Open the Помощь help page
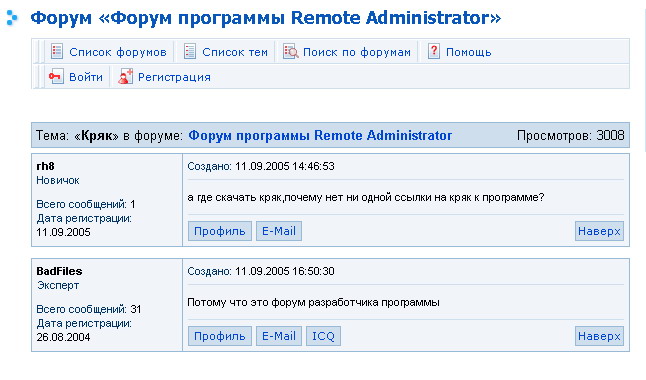 tap(468, 52)
